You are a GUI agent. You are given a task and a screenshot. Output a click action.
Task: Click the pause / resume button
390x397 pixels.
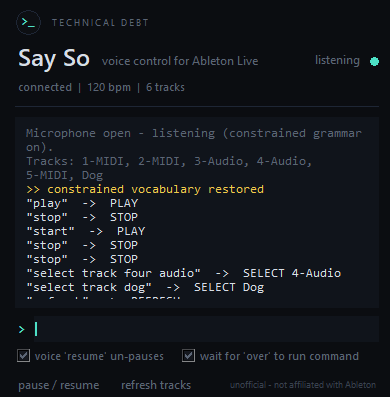point(59,385)
